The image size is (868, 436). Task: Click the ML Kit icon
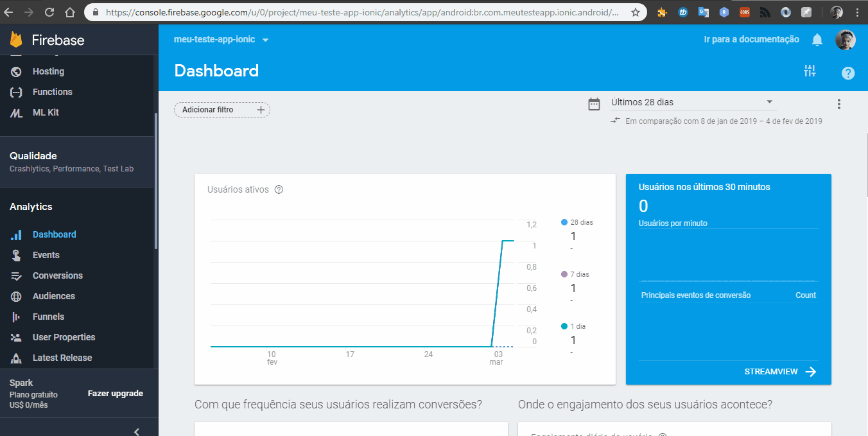pos(17,112)
